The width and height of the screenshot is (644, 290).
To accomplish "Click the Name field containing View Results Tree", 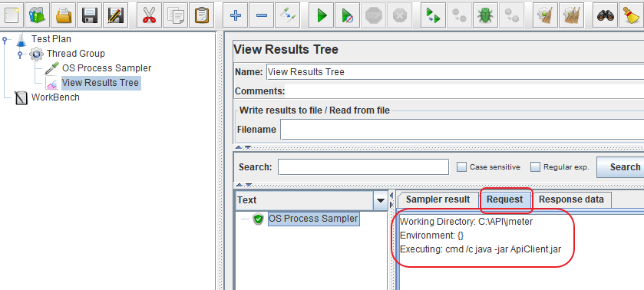I will (x=454, y=72).
